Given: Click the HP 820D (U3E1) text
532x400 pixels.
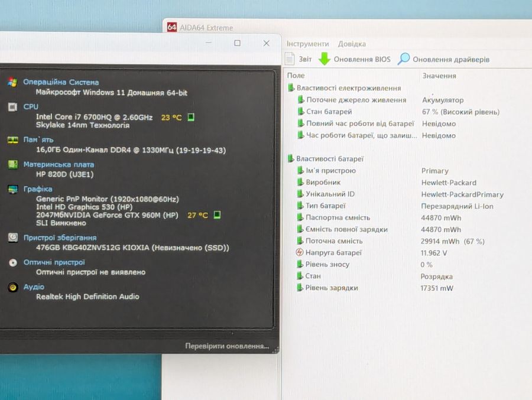Looking at the screenshot, I should (64, 174).
